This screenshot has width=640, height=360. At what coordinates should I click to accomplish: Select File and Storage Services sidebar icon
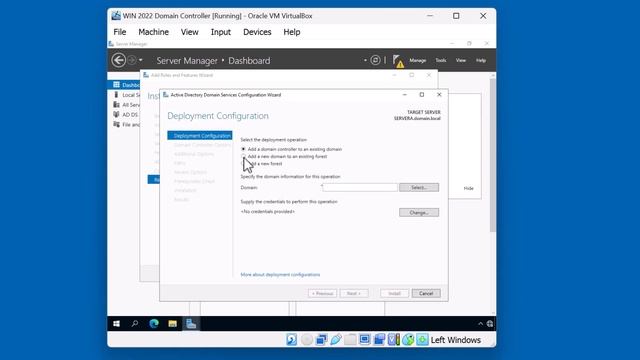click(x=116, y=124)
